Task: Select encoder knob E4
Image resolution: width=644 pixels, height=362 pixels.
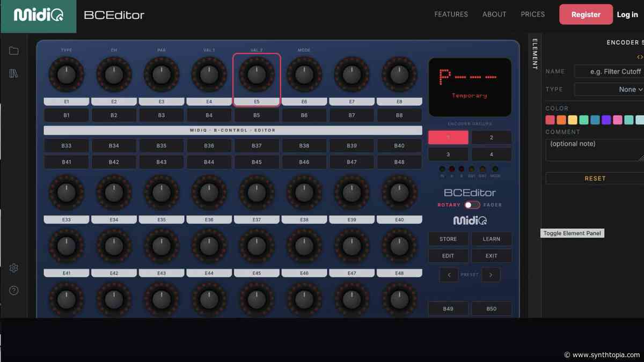Action: [209, 75]
